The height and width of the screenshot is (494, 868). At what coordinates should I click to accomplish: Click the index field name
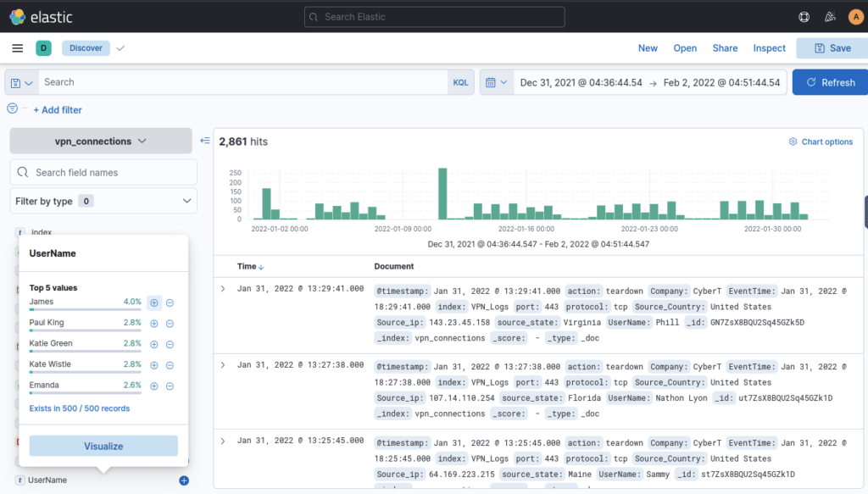click(42, 232)
